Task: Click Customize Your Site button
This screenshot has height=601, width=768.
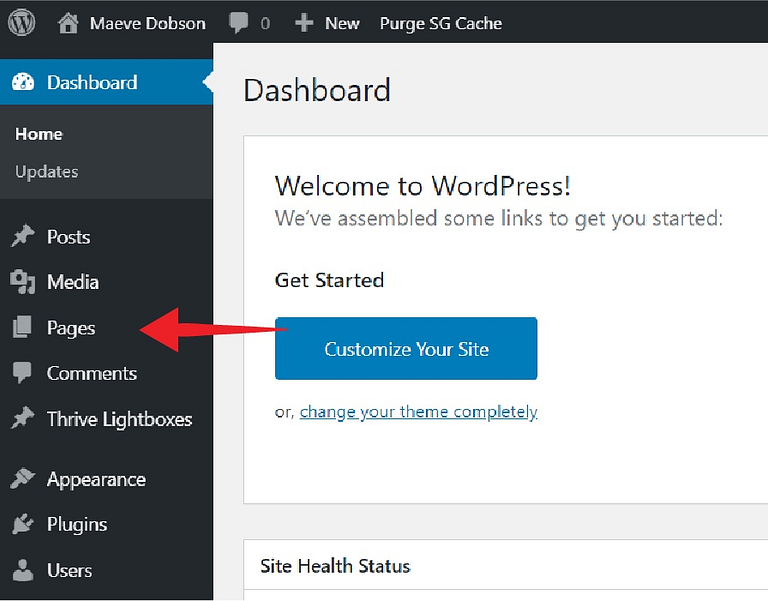Action: [x=406, y=348]
